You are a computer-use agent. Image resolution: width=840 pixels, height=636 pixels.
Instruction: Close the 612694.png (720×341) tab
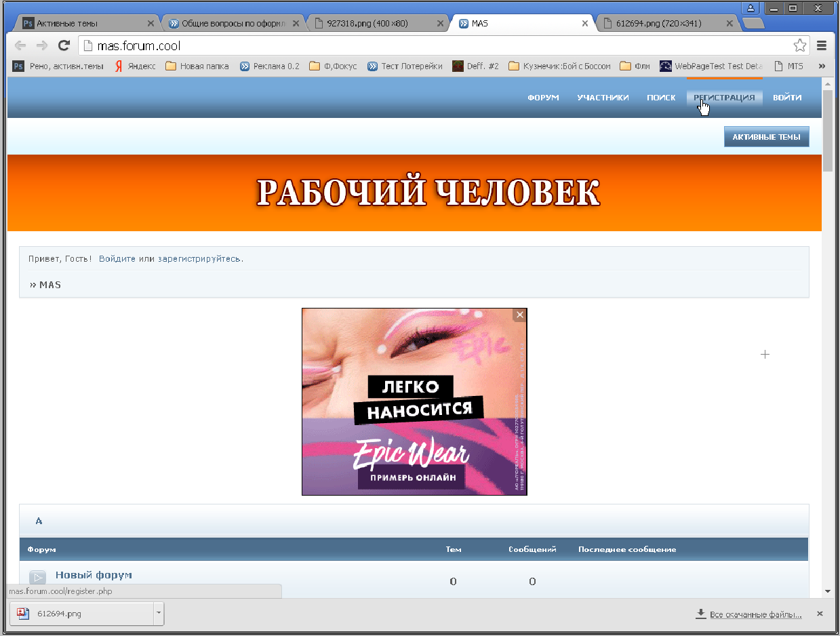coord(729,23)
